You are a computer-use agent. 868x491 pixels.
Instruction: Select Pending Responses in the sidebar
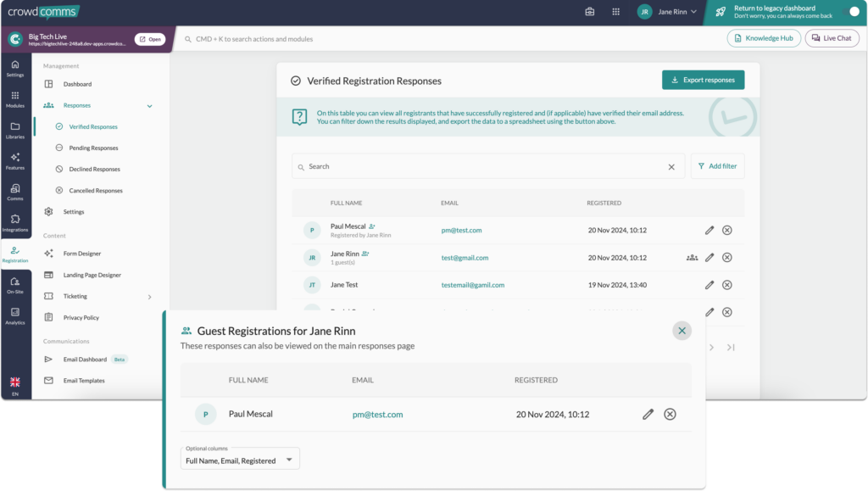point(93,148)
